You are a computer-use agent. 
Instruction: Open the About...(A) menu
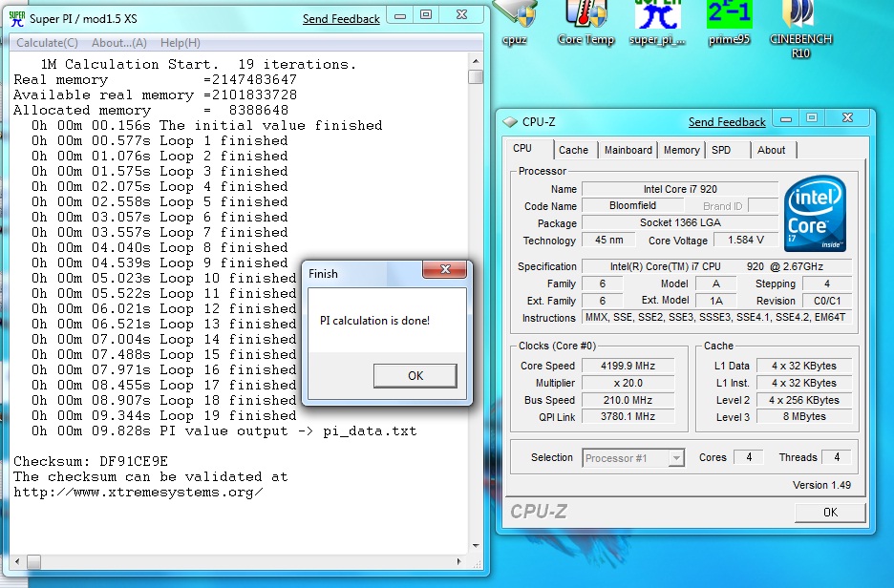pos(119,43)
